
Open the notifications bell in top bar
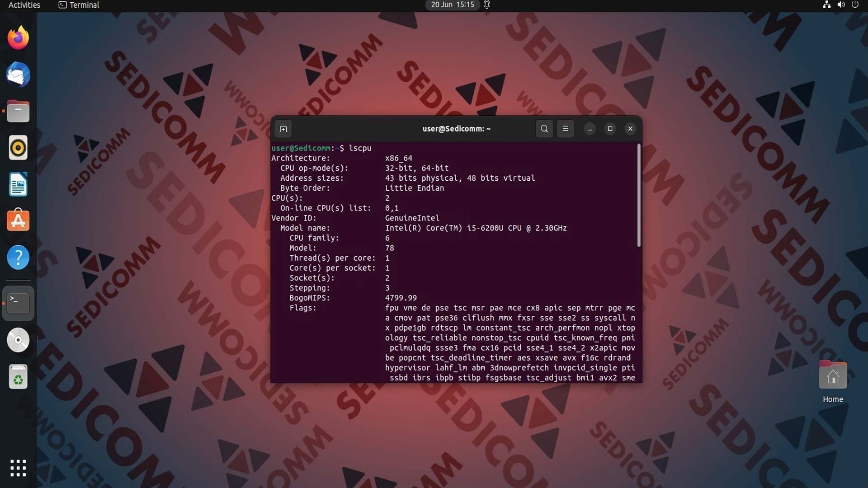point(487,5)
